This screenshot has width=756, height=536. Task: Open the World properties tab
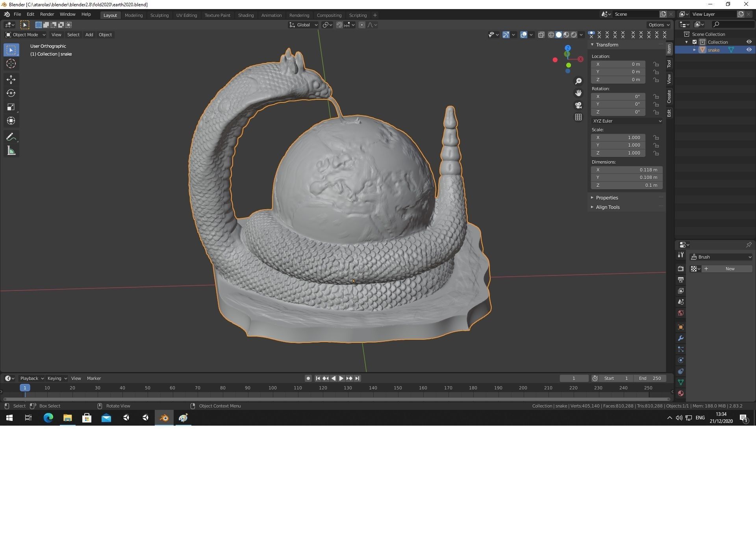[x=681, y=313]
